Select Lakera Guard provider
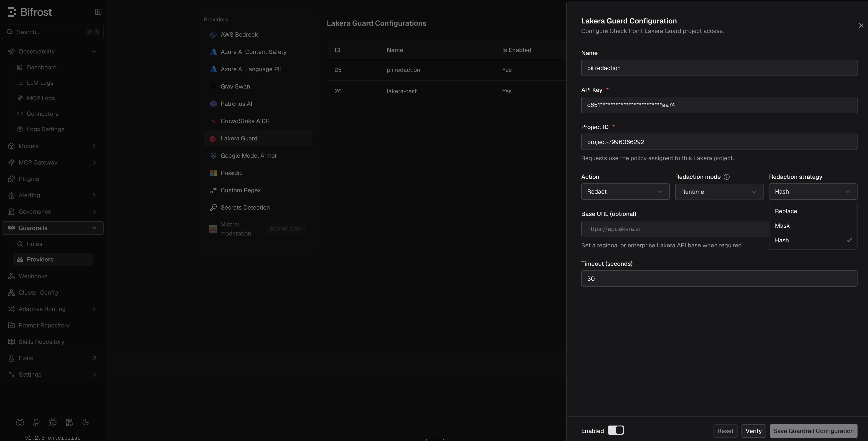This screenshot has width=868, height=441. 258,138
